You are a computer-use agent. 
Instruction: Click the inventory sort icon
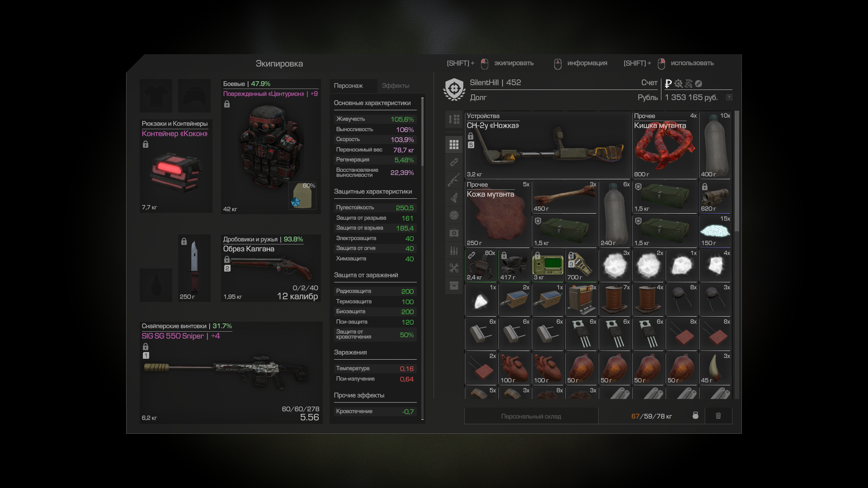click(x=454, y=119)
